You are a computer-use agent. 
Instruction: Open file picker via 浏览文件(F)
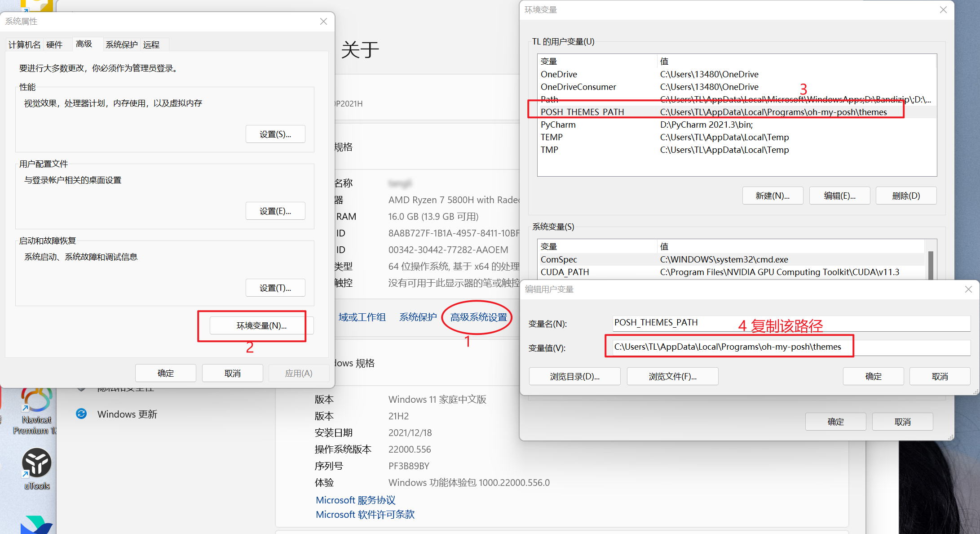tap(672, 376)
